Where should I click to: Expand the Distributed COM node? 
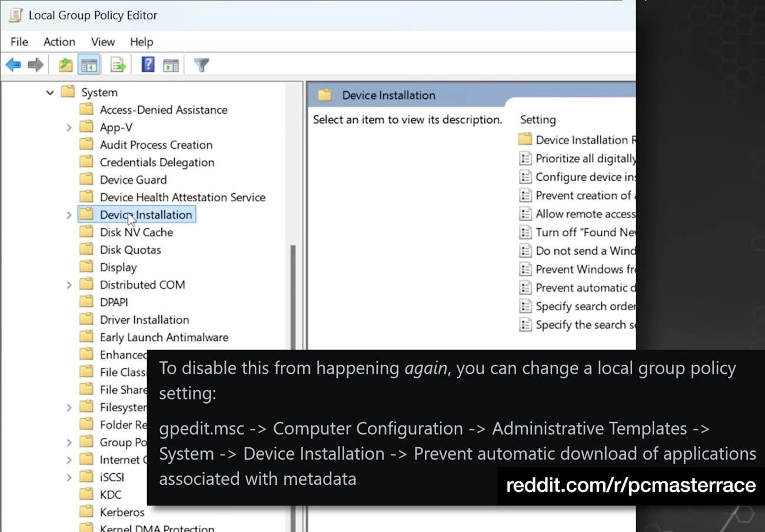69,285
